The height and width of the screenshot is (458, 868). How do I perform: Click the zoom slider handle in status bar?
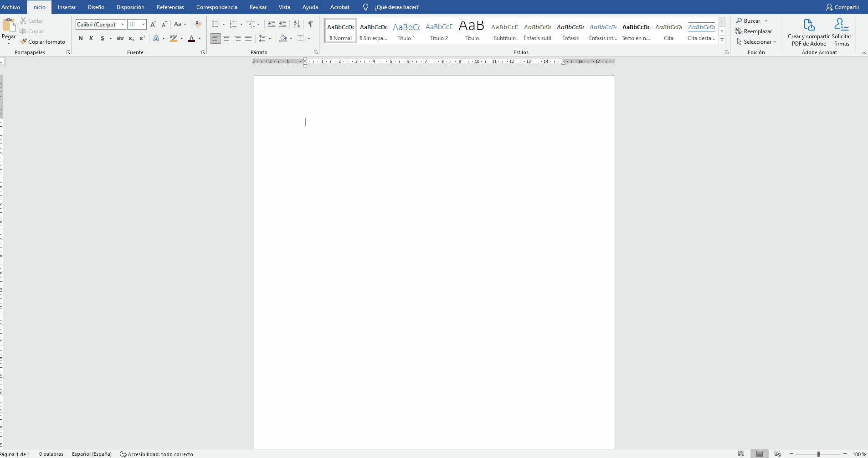[818, 454]
